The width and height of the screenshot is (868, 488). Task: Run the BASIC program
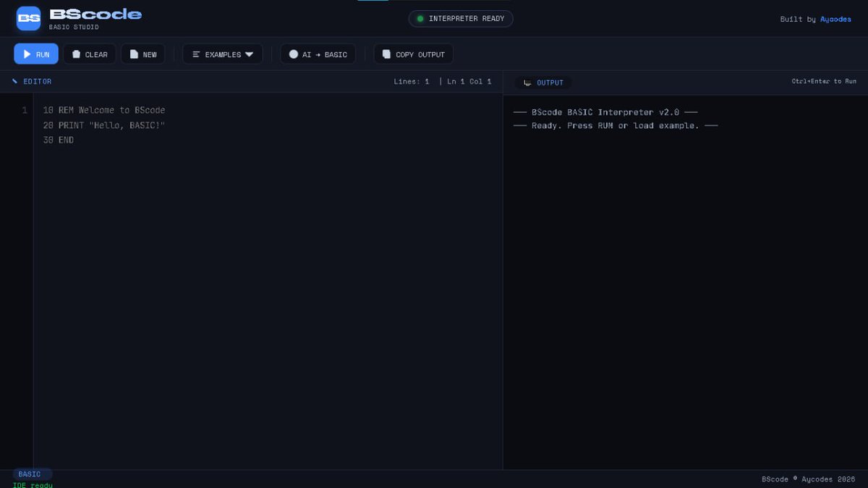(36, 54)
